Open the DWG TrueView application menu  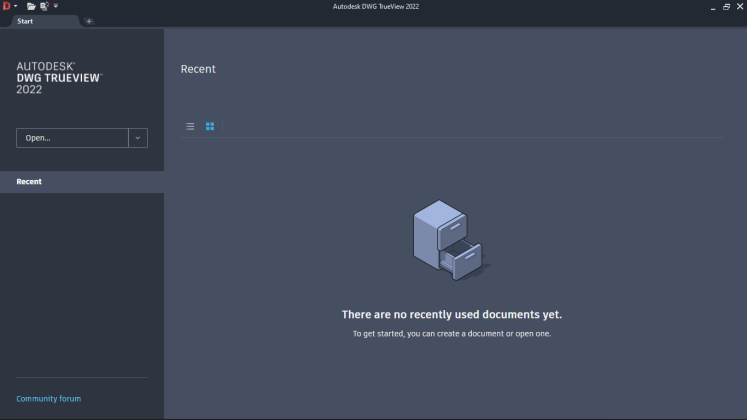click(9, 6)
